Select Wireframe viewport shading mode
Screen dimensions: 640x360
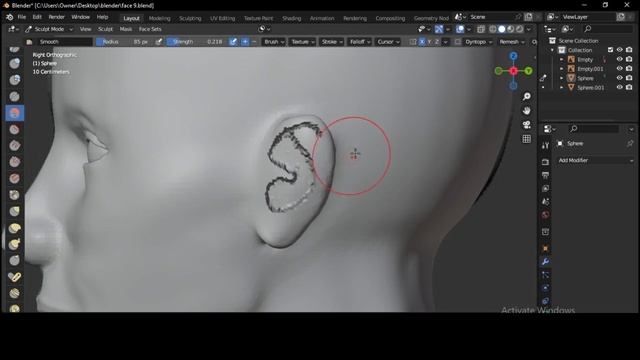click(x=493, y=29)
